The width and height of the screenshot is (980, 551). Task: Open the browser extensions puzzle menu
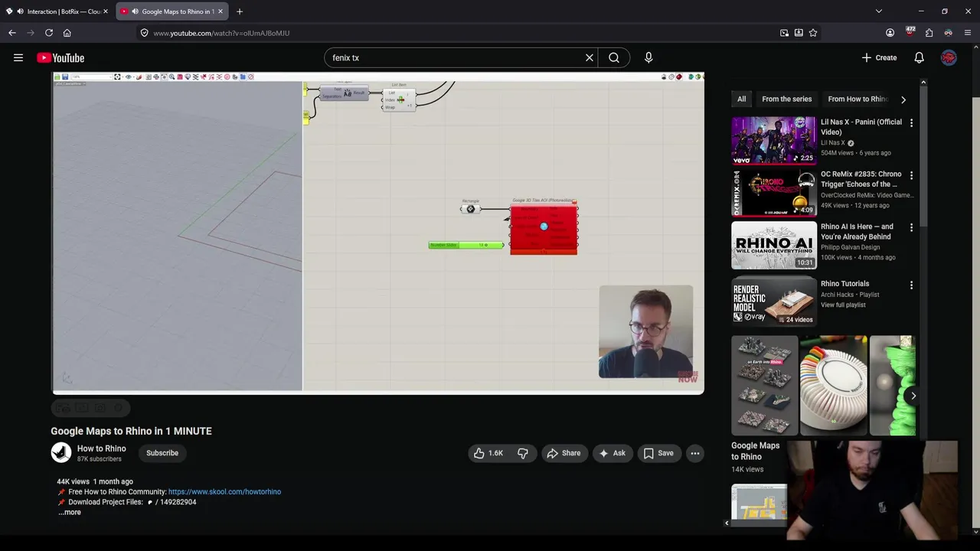coord(929,33)
